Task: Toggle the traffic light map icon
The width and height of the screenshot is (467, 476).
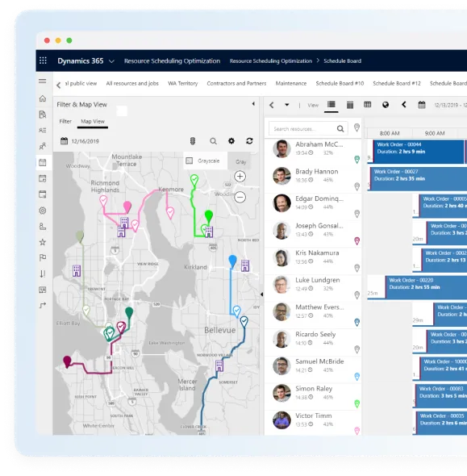Action: pyautogui.click(x=193, y=141)
